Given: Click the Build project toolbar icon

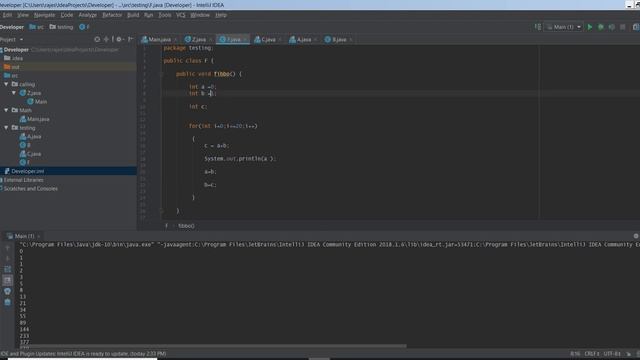Looking at the screenshot, I should (x=538, y=27).
